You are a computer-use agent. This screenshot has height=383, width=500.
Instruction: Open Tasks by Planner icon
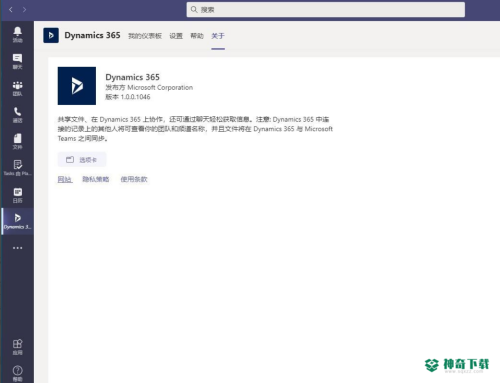tap(17, 168)
